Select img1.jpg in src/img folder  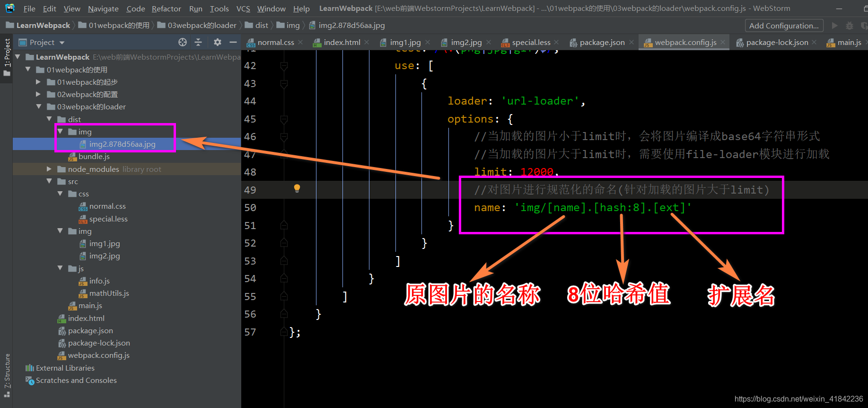click(x=105, y=243)
